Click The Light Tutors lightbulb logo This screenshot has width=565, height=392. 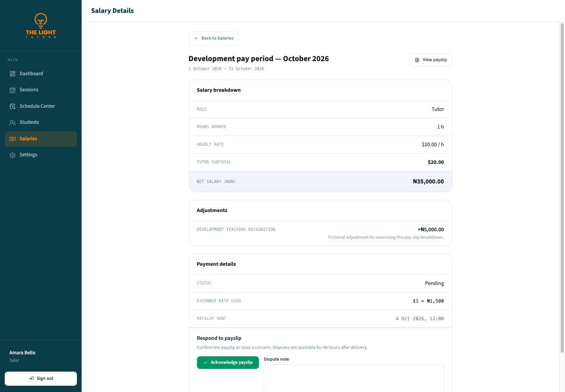(41, 25)
